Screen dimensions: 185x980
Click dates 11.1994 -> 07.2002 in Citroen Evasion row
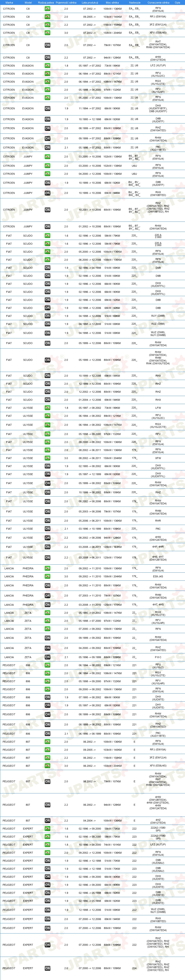coord(90,108)
